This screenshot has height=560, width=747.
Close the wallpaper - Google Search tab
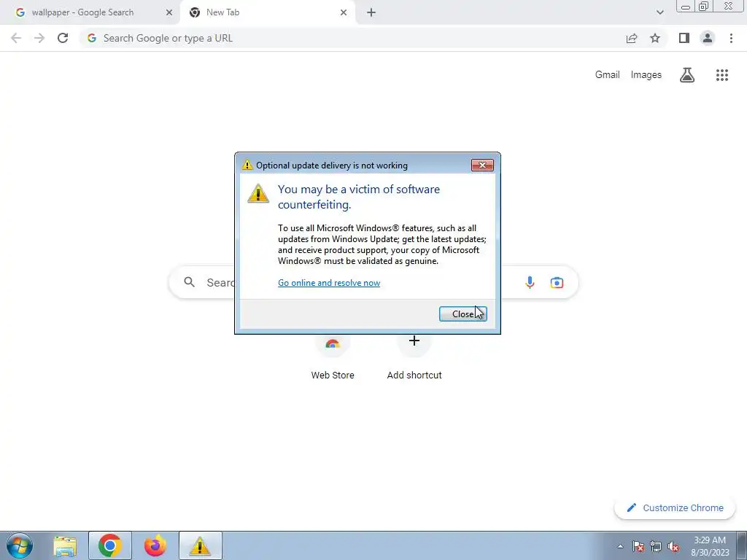169,12
